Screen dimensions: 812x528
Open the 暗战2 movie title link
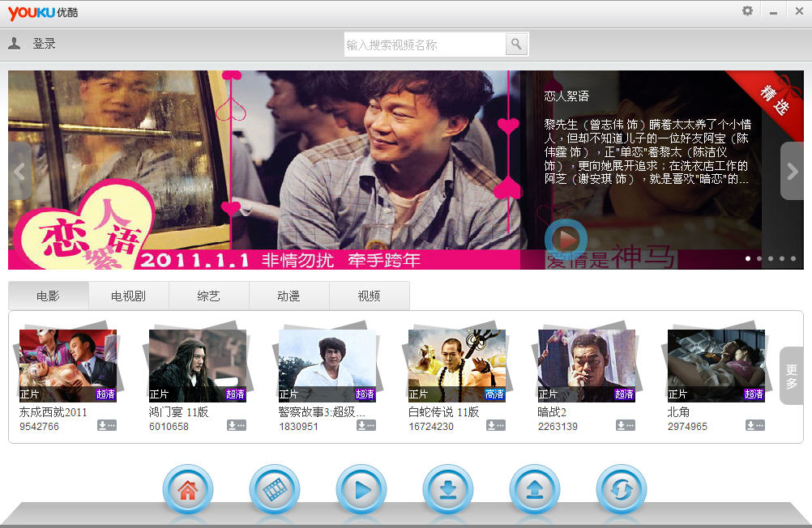(x=552, y=412)
